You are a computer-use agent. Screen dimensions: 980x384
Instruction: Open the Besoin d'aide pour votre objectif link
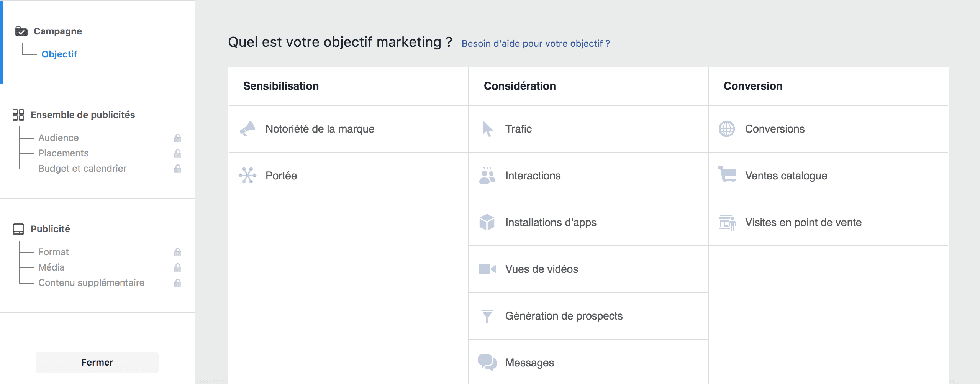click(x=536, y=44)
